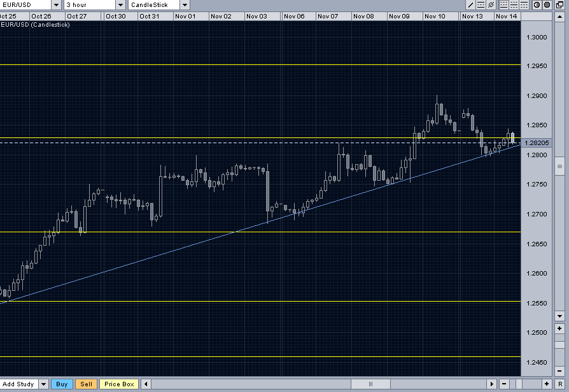Open the CandleStick chart type dropdown
This screenshot has height=392, width=569.
[x=183, y=4]
